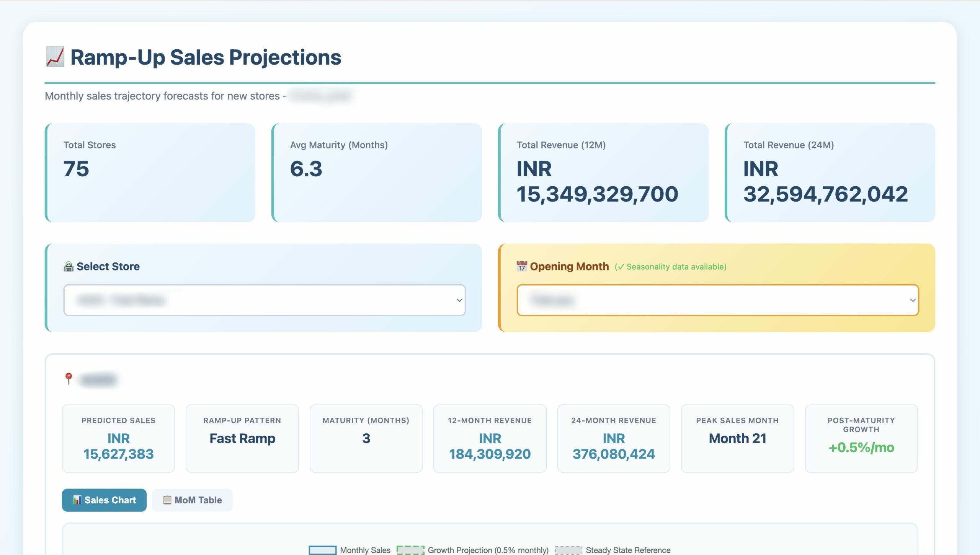Open the Select Store dropdown
980x555 pixels.
tap(265, 300)
